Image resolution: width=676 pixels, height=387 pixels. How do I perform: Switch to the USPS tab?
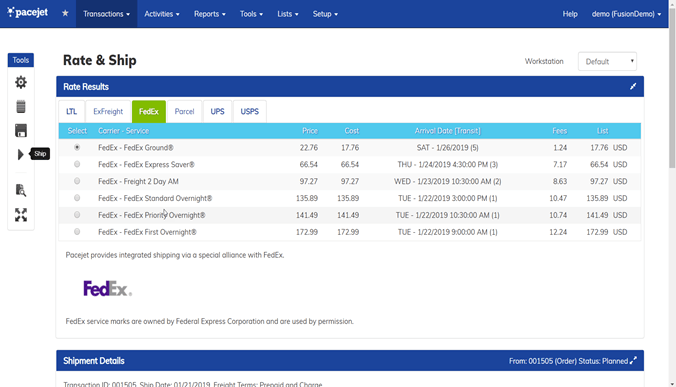coord(250,112)
